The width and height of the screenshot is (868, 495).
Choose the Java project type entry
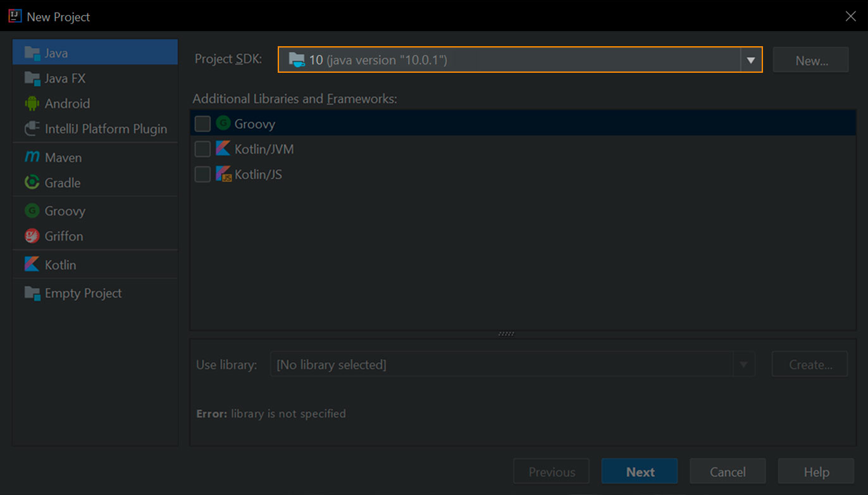click(x=95, y=53)
